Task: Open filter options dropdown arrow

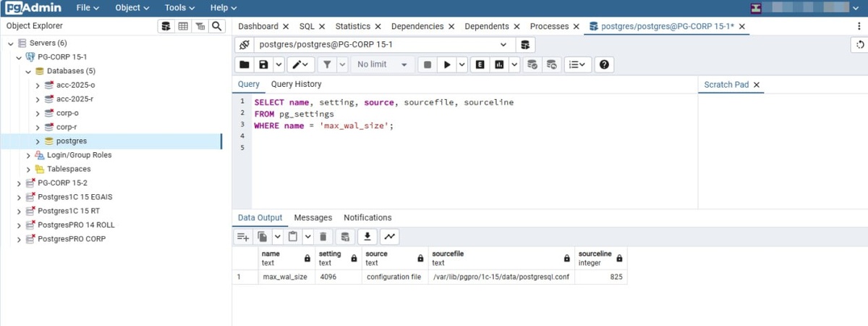Action: point(341,64)
